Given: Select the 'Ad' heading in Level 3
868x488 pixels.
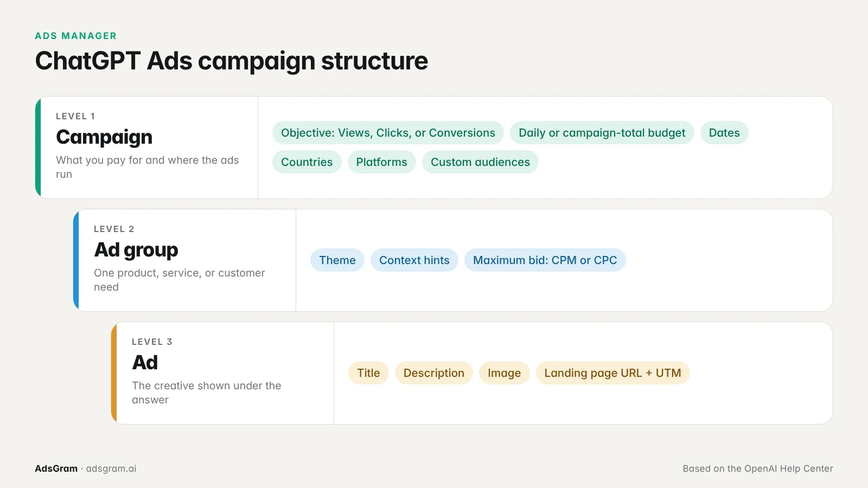Looking at the screenshot, I should (145, 362).
